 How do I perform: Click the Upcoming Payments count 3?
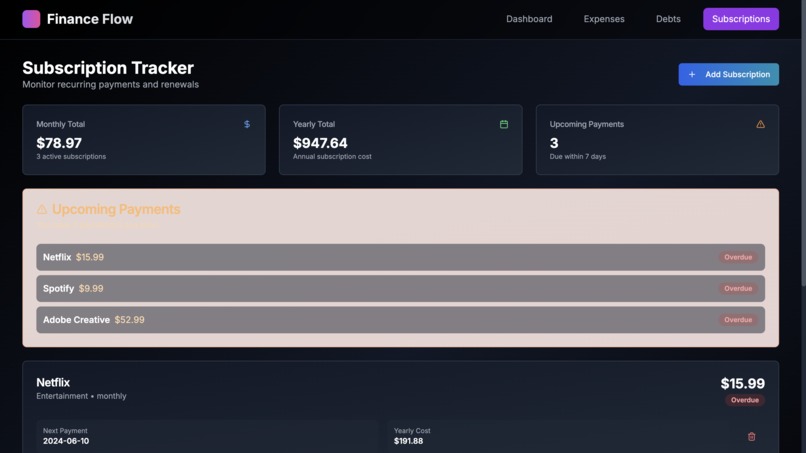pyautogui.click(x=554, y=143)
